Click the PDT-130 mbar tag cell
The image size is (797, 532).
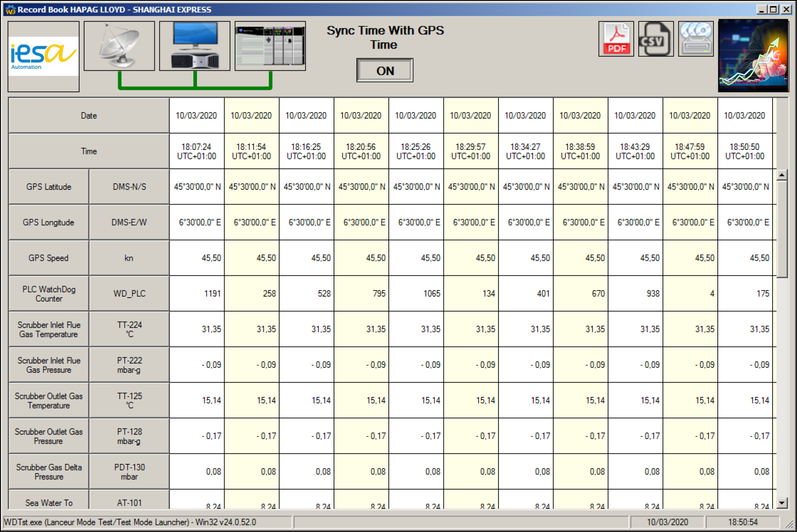tap(129, 472)
